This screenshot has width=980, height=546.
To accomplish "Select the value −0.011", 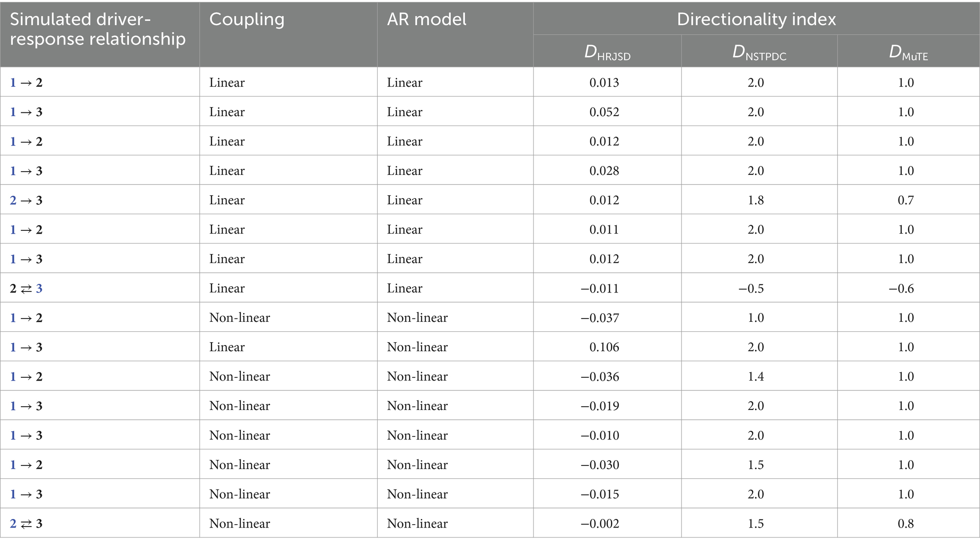I will (600, 288).
